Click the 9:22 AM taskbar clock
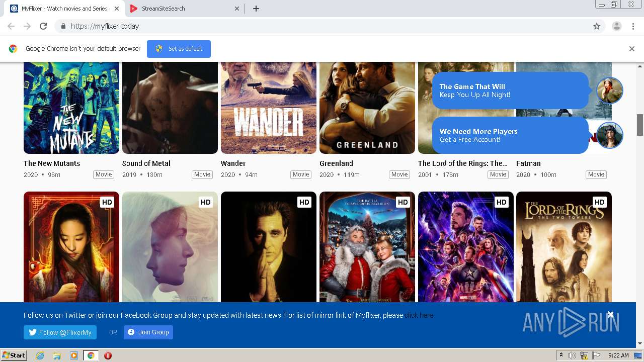Image resolution: width=644 pixels, height=362 pixels. click(x=618, y=355)
